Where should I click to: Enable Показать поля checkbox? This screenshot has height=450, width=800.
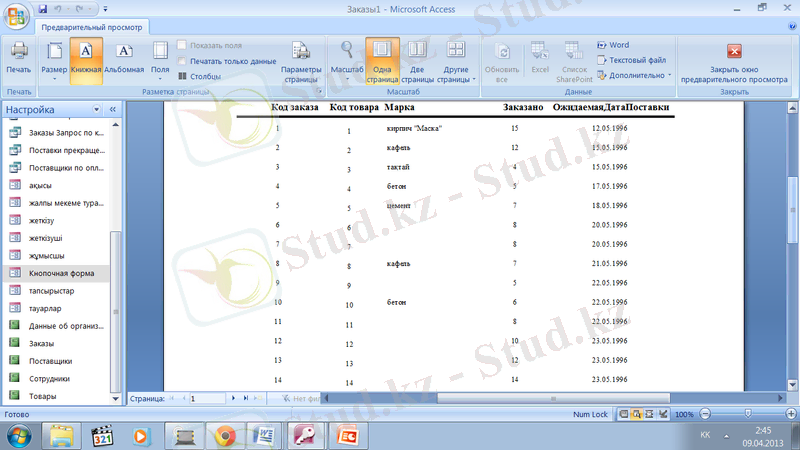(182, 45)
